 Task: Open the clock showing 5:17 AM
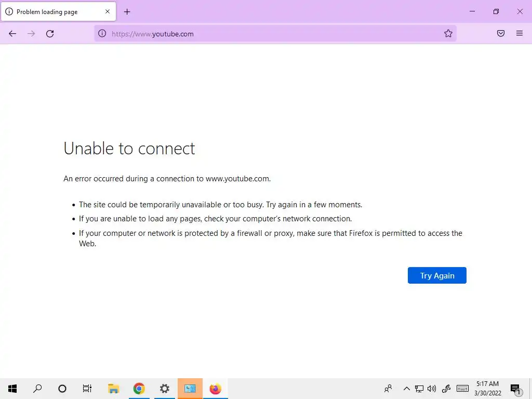coord(487,389)
